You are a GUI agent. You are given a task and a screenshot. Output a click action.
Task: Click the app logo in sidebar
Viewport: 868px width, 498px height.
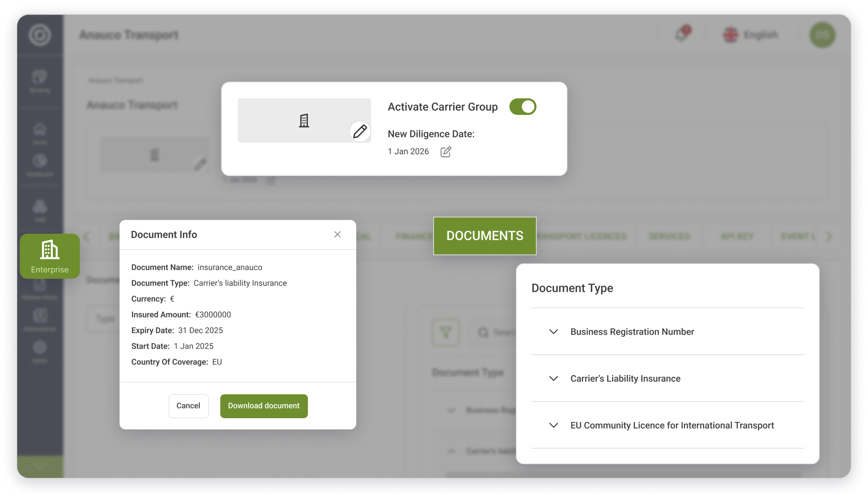40,35
